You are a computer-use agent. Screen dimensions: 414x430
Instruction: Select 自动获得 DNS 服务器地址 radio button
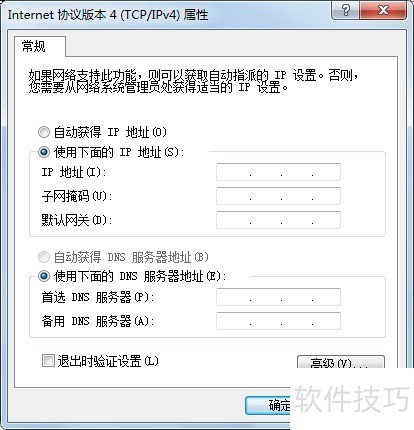44,257
